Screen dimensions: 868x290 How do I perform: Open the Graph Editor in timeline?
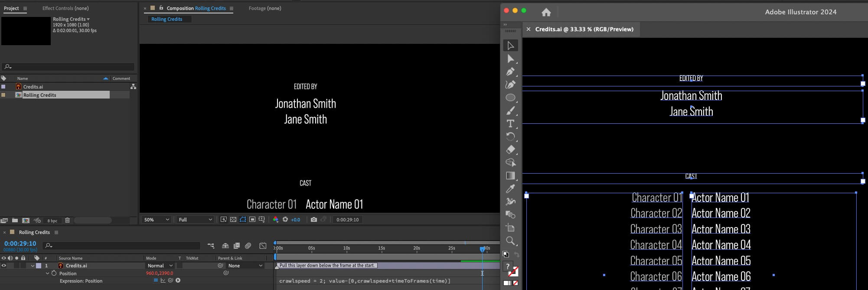tap(263, 246)
